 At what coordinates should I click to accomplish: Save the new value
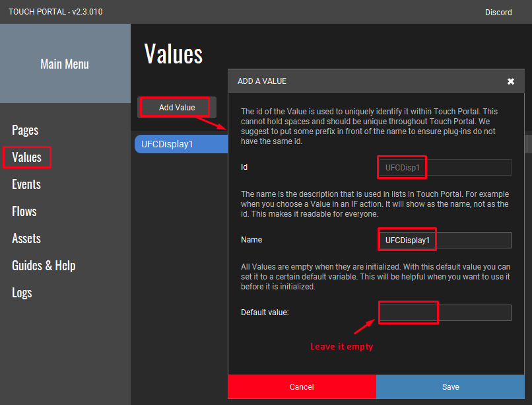pyautogui.click(x=451, y=387)
